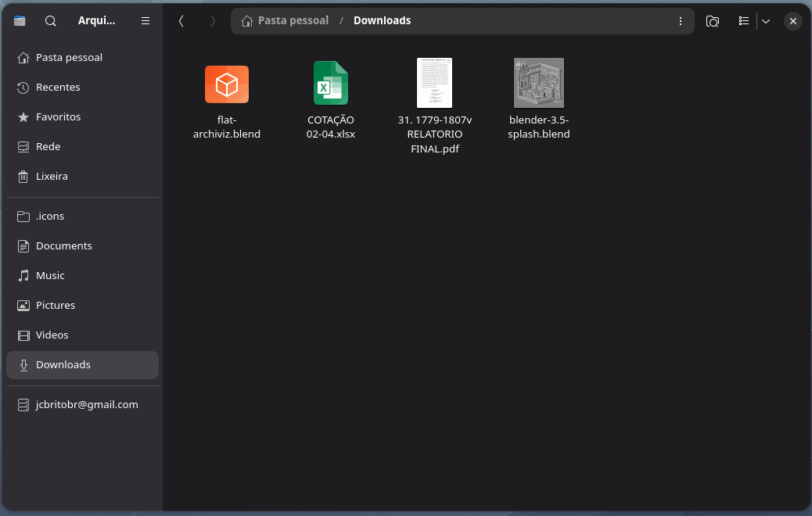Toggle list view mode
The height and width of the screenshot is (516, 812).
[744, 21]
